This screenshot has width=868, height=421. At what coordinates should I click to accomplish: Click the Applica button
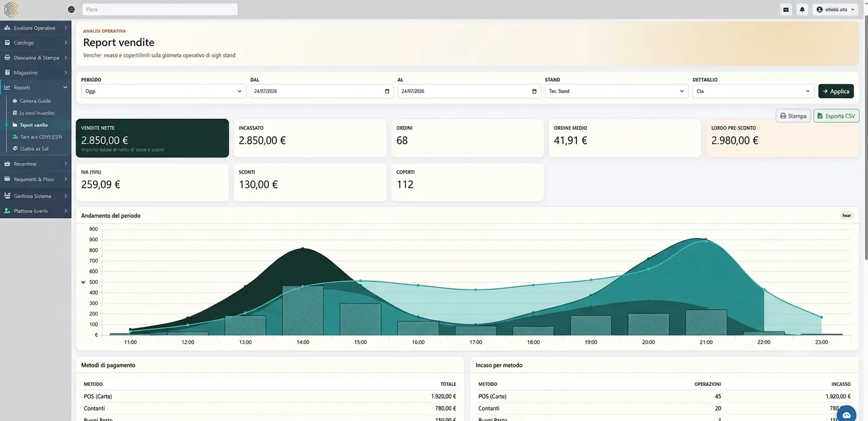tap(836, 91)
